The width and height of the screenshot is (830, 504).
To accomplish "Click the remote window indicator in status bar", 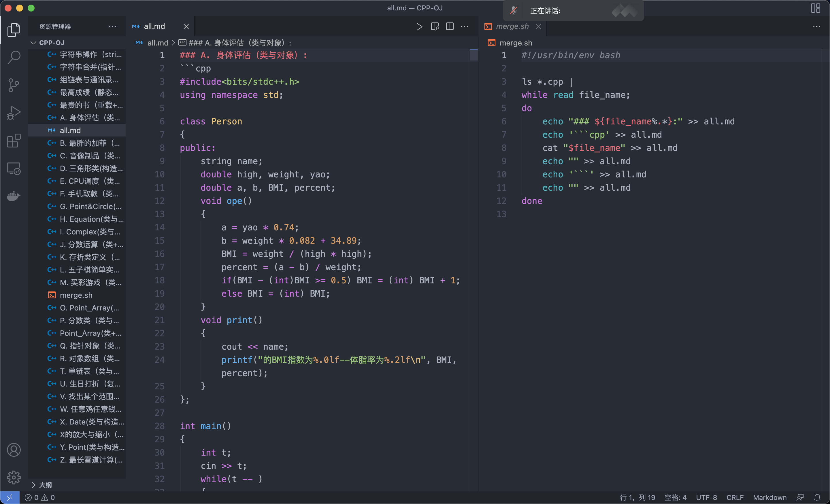I will pyautogui.click(x=10, y=497).
